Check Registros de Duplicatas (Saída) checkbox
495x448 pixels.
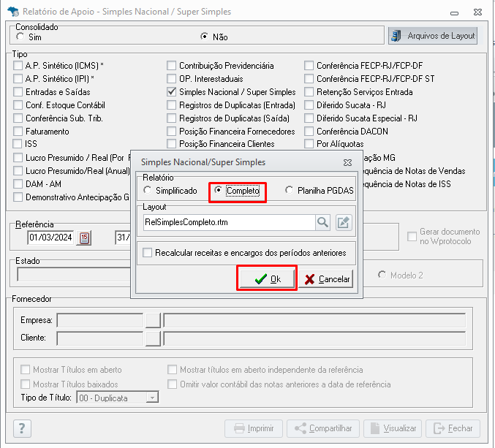tap(171, 118)
